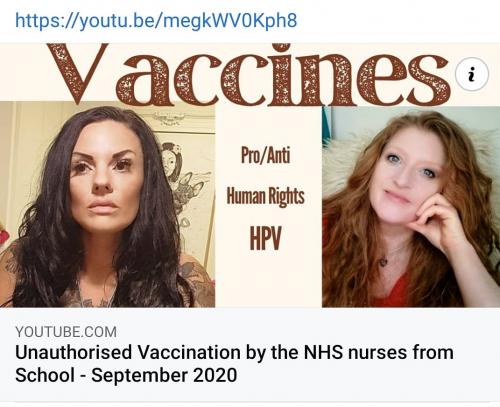Click the wall artwork behind dark-haired woman
500x407 pixels.
pos(187,177)
